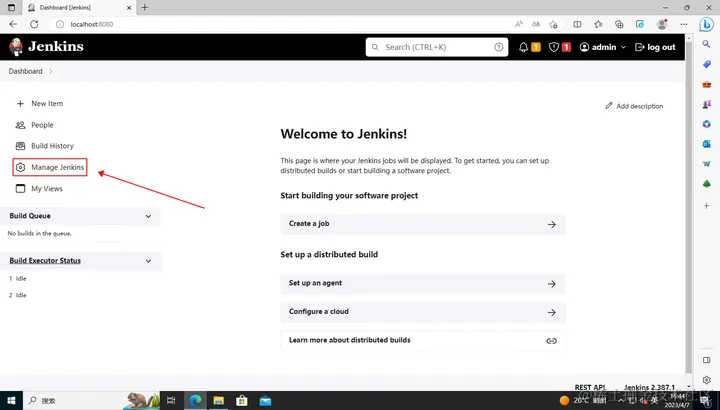
Task: Click the log out link
Action: (655, 47)
